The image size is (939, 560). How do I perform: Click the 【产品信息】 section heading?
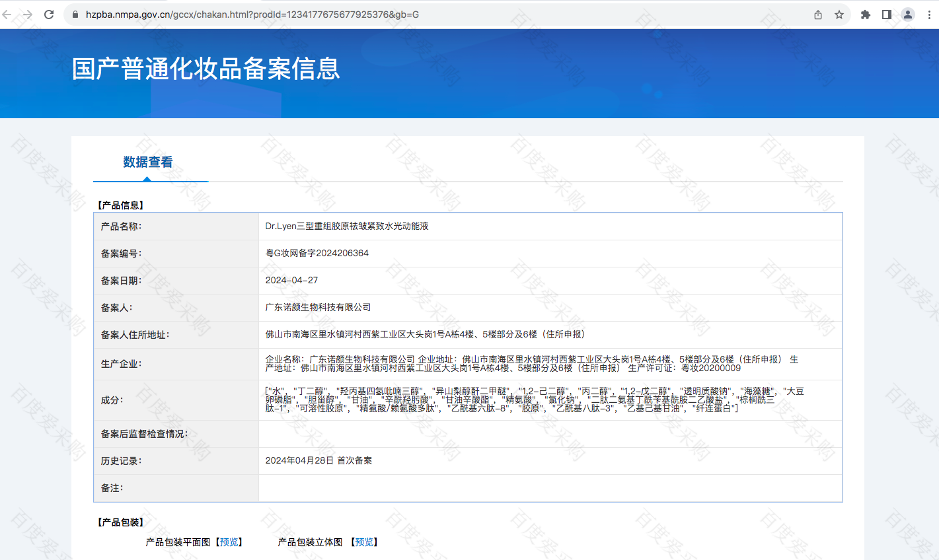[120, 205]
